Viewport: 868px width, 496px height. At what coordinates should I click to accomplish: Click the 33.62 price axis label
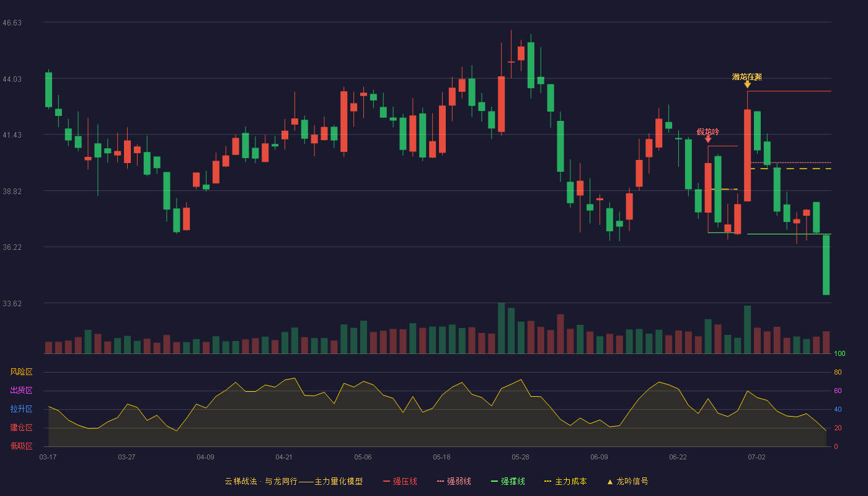12,303
